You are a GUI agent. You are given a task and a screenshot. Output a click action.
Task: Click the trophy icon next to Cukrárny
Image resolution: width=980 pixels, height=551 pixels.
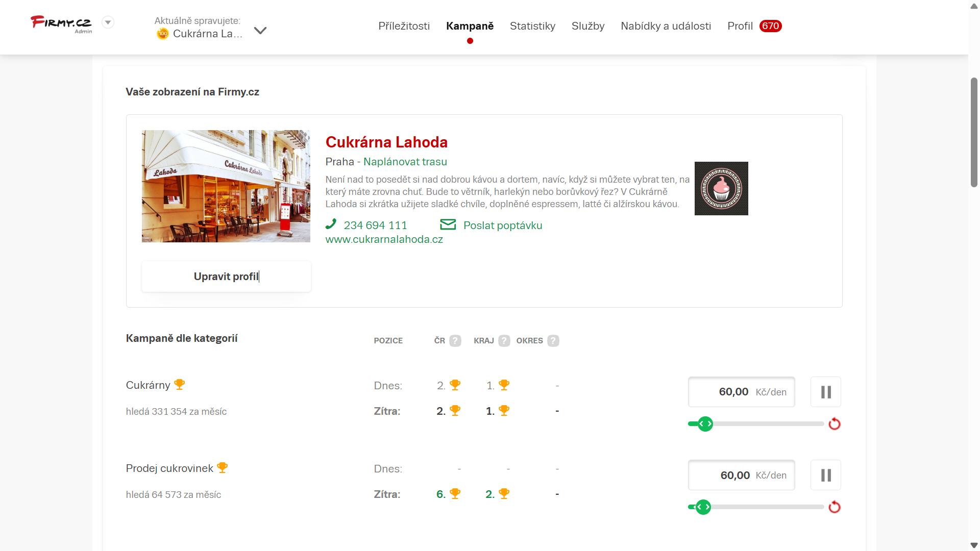(179, 385)
